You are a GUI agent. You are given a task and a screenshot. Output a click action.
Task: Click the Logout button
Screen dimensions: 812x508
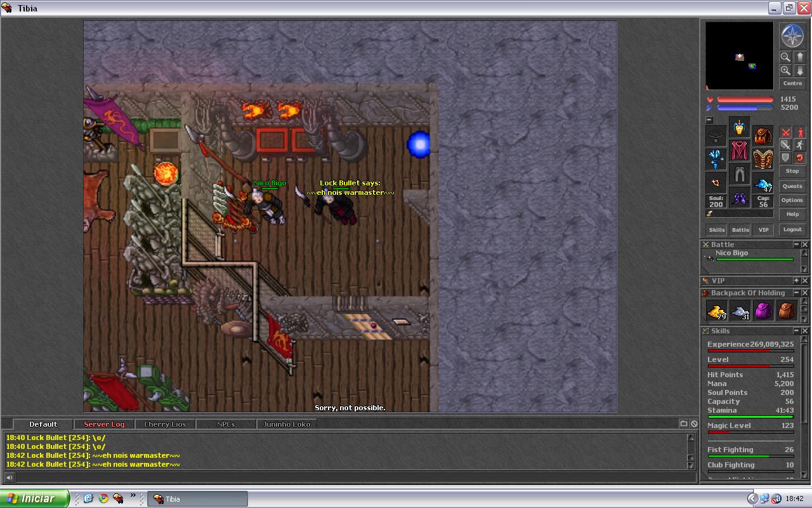[x=792, y=229]
